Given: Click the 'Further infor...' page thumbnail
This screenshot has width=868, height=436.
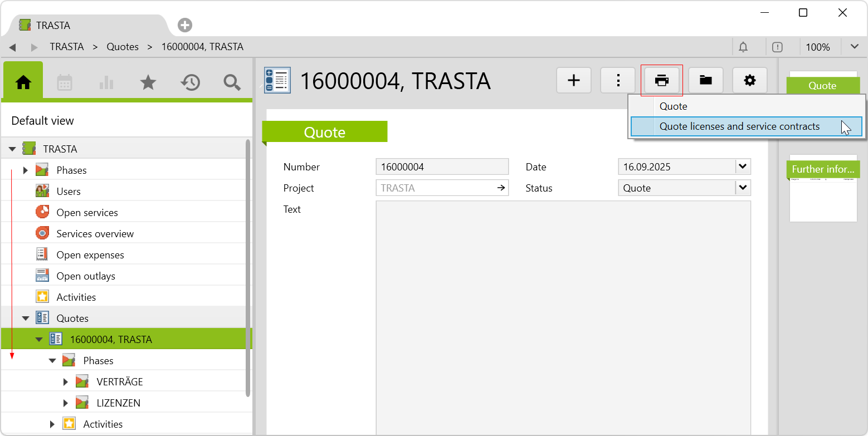Looking at the screenshot, I should pos(823,188).
